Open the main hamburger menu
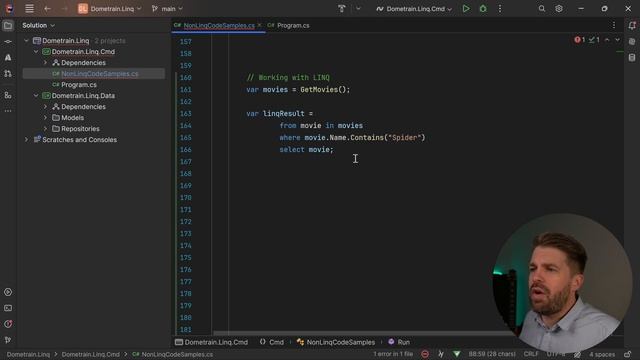Image resolution: width=640 pixels, height=360 pixels. point(29,9)
